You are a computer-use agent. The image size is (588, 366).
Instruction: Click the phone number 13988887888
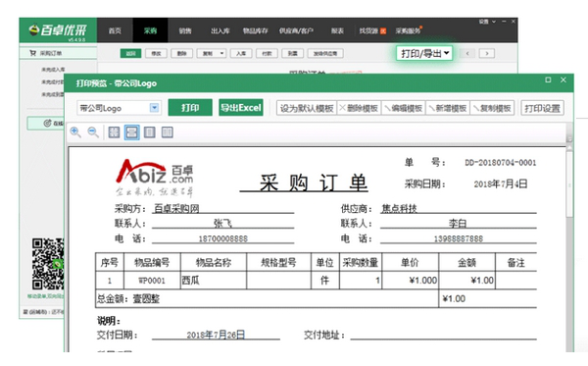pyautogui.click(x=459, y=238)
